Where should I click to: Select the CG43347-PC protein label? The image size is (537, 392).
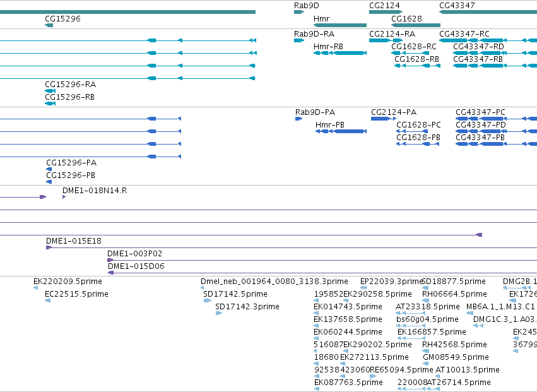[x=480, y=112]
